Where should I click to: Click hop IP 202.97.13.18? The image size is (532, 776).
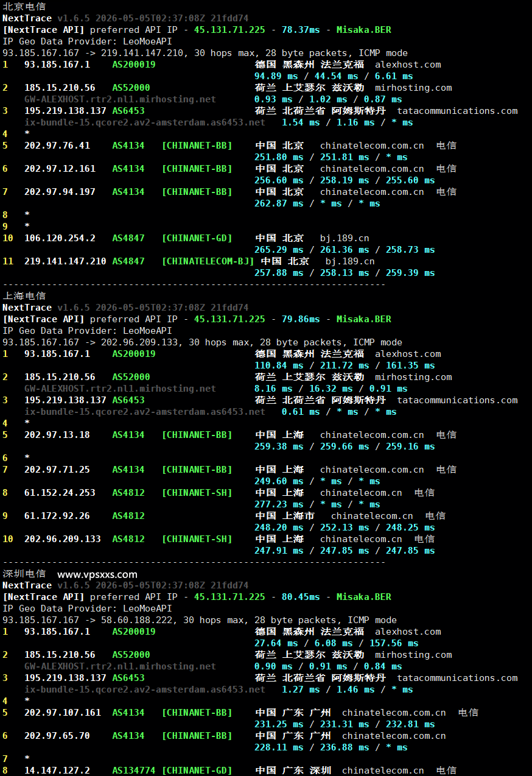click(x=57, y=435)
